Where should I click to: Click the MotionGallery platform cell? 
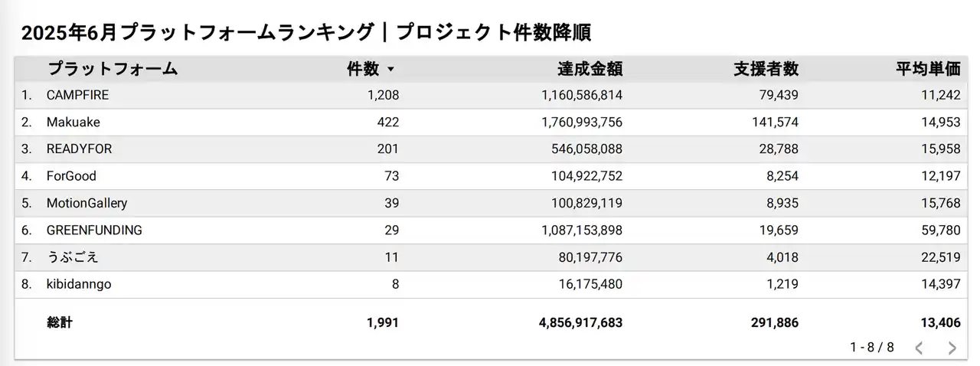(x=87, y=203)
